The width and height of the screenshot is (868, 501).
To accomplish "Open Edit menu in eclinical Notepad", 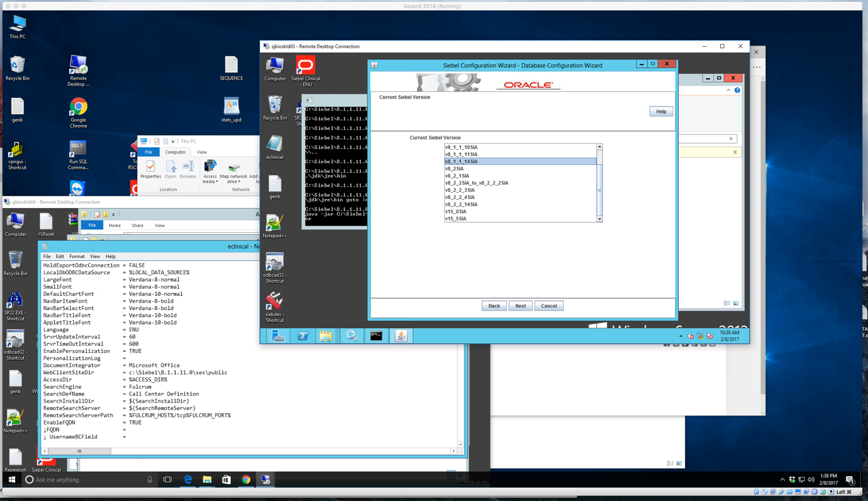I will (x=59, y=257).
